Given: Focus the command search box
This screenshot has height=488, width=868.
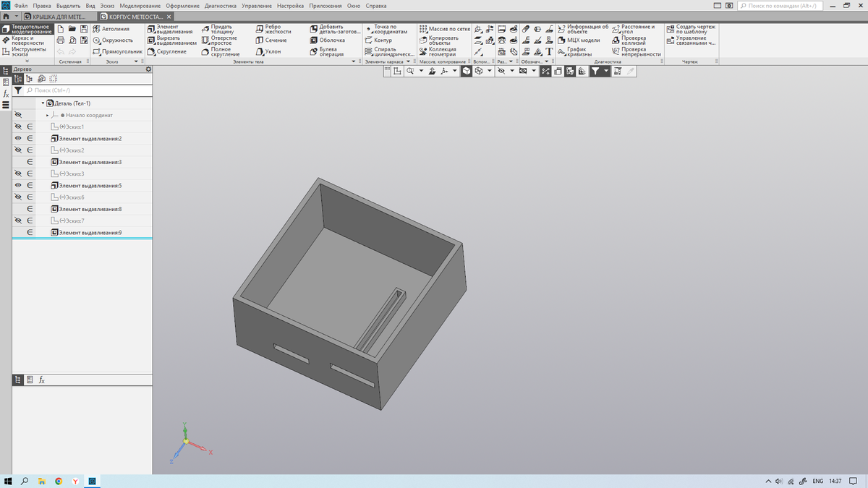Looking at the screenshot, I should click(781, 6).
